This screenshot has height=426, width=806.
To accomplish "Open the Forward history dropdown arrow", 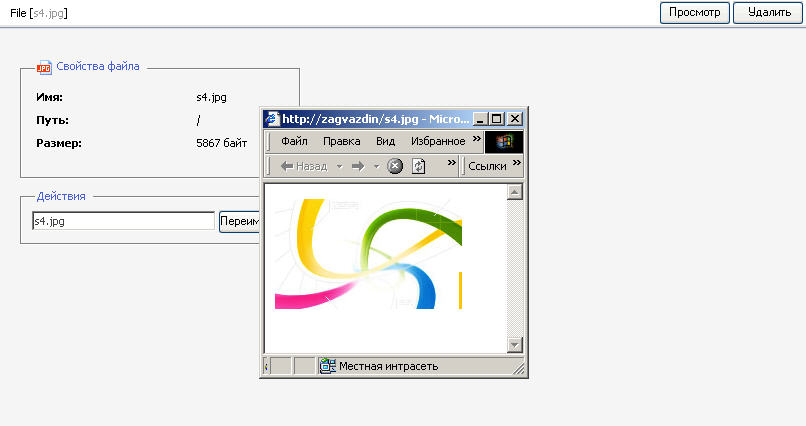I will tap(376, 166).
